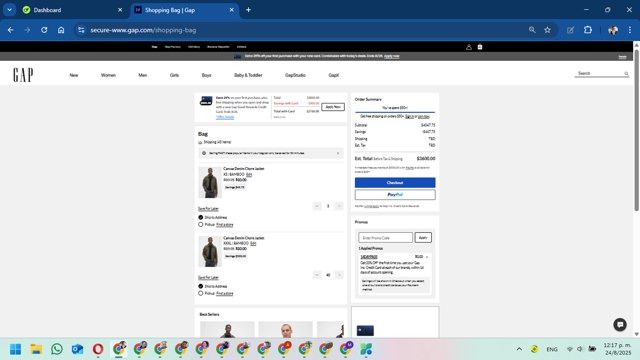Edit the XS BAMBOO jacket options
The height and width of the screenshot is (360, 640).
point(249,174)
